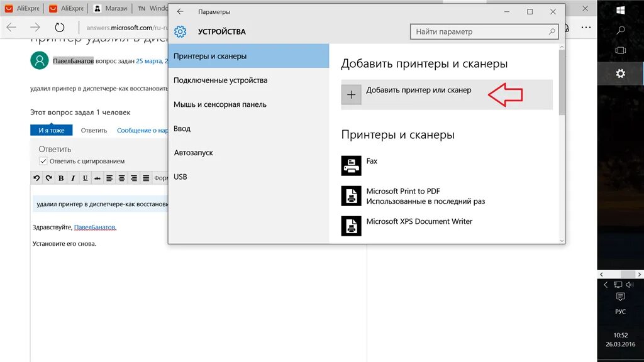The image size is (644, 362).
Task: Click 'Сообщение о нар' report link
Action: (143, 130)
